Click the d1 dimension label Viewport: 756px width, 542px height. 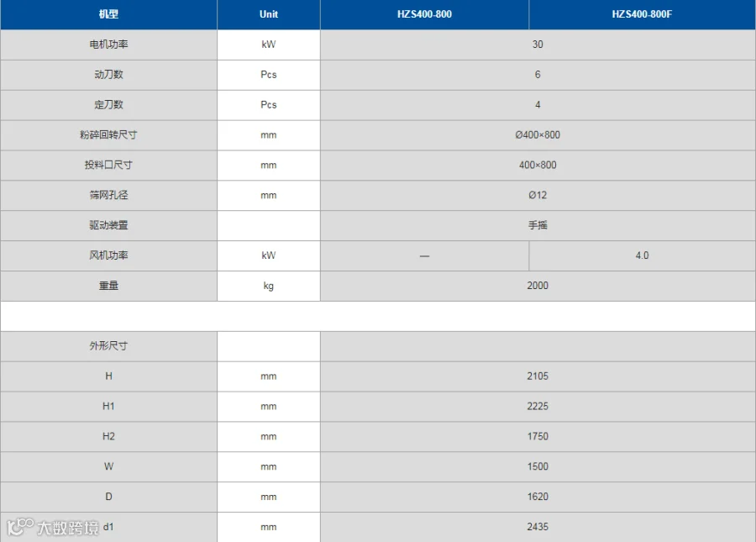click(x=108, y=527)
